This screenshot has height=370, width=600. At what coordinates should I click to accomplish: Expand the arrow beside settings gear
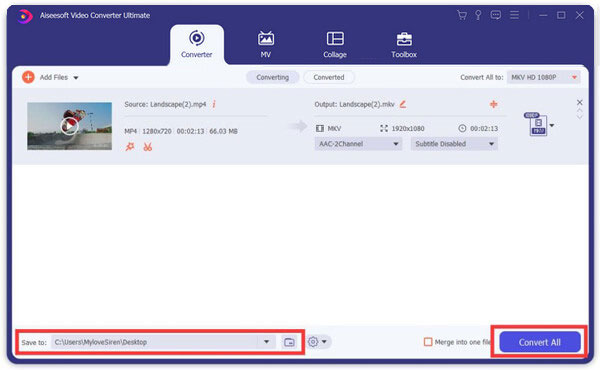tap(324, 342)
